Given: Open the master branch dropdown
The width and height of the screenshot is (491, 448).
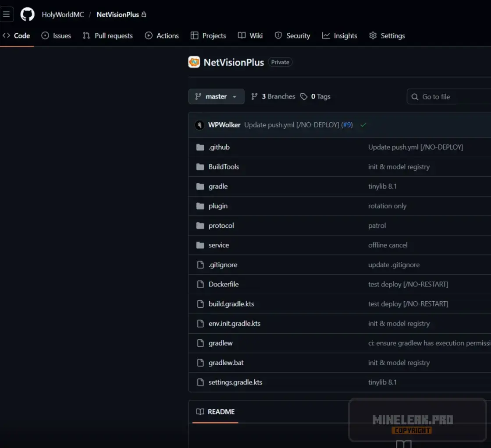Looking at the screenshot, I should pos(216,97).
